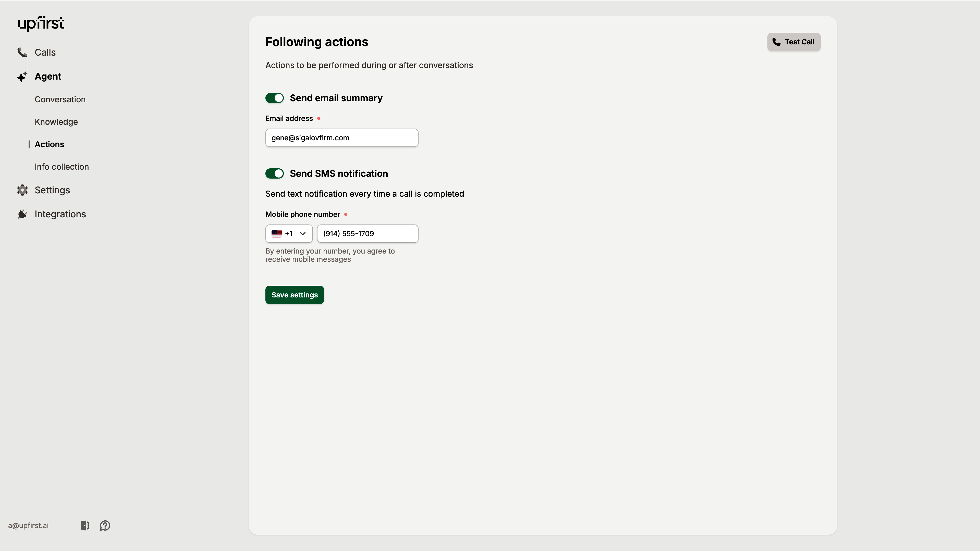
Task: Disable the Send email summary toggle
Action: tap(275, 98)
